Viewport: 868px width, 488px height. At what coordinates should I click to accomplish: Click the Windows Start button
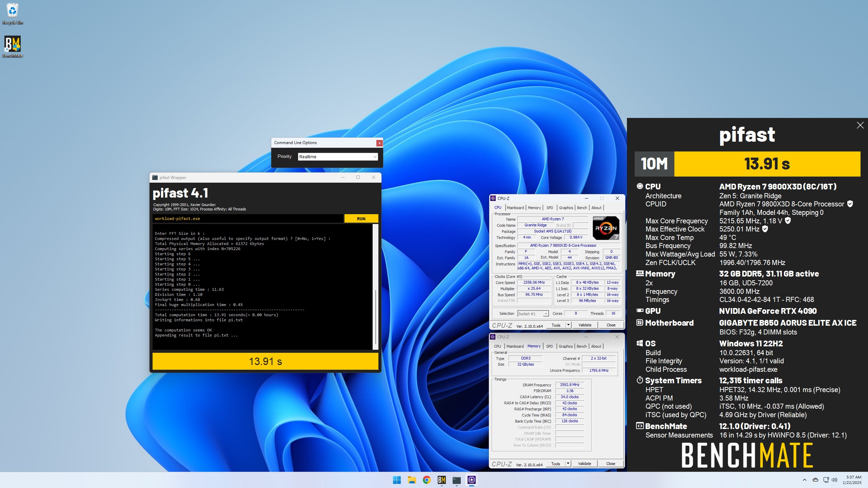coord(397,480)
